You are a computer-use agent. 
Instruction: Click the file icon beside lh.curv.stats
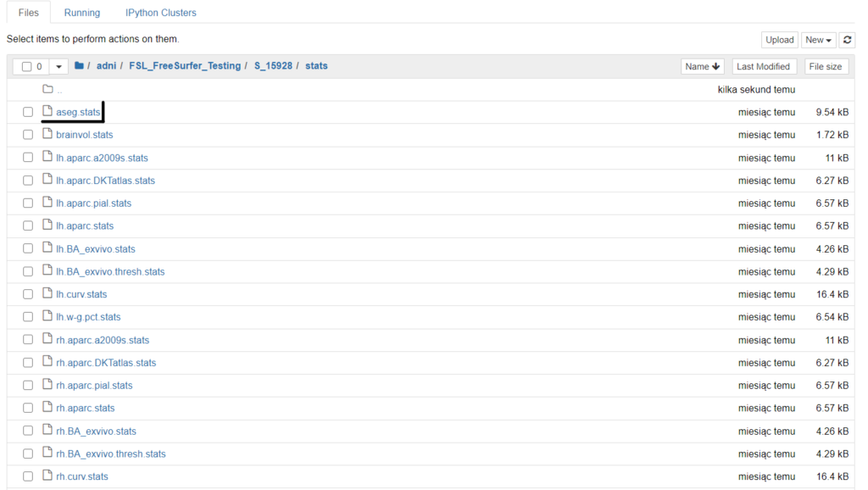pyautogui.click(x=47, y=293)
